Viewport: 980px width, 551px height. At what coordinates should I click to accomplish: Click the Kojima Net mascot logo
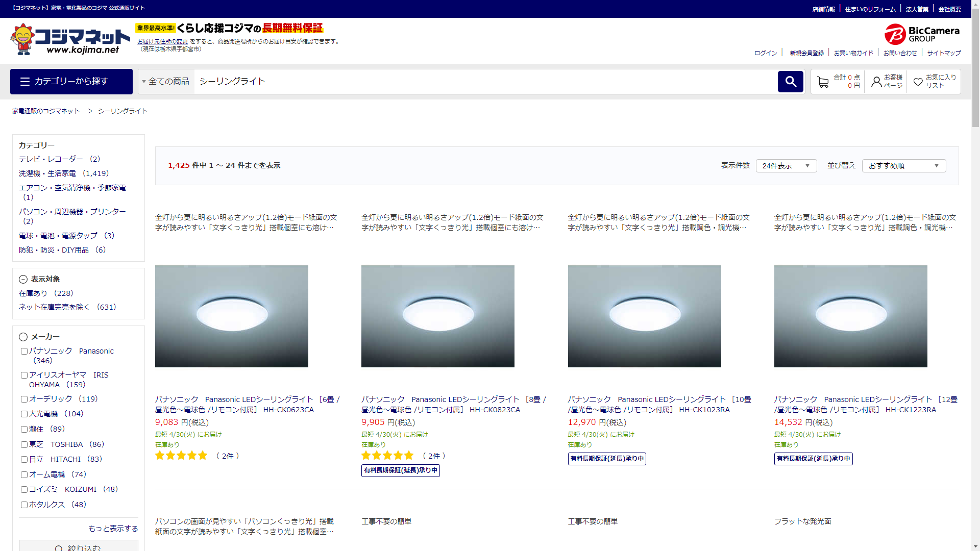[22, 39]
